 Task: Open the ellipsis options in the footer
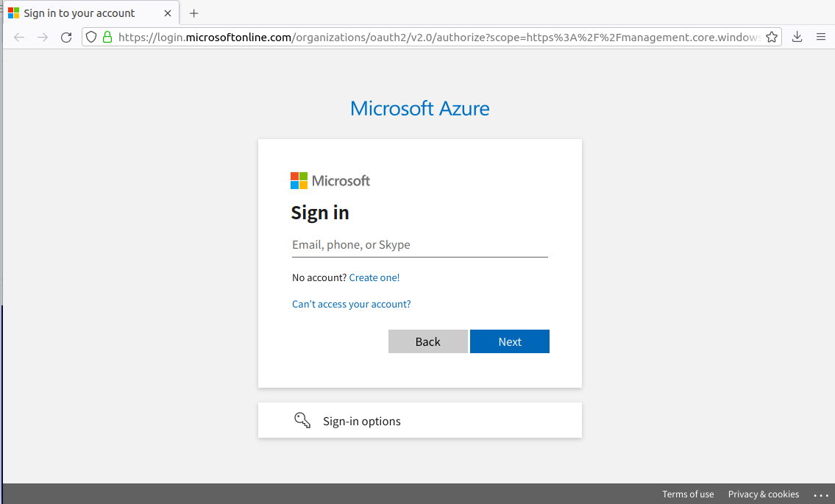pyautogui.click(x=822, y=495)
